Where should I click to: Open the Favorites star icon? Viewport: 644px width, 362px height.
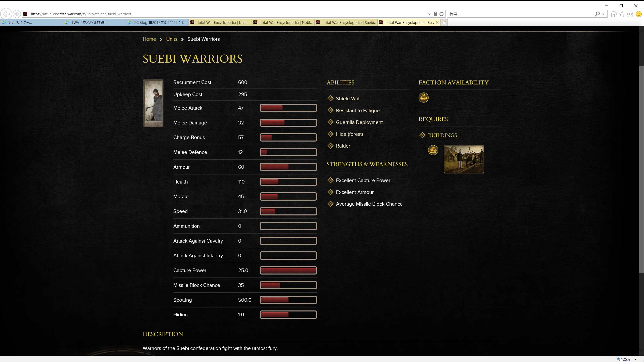pos(622,14)
